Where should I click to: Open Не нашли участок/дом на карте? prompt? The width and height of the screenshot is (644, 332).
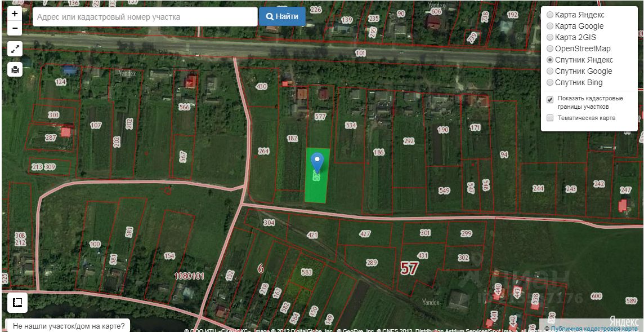69,327
